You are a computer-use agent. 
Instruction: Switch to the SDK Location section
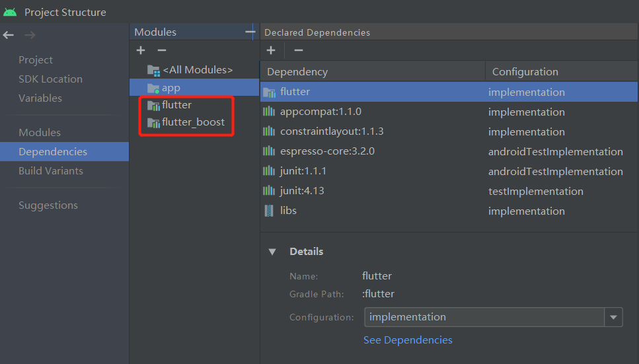50,79
